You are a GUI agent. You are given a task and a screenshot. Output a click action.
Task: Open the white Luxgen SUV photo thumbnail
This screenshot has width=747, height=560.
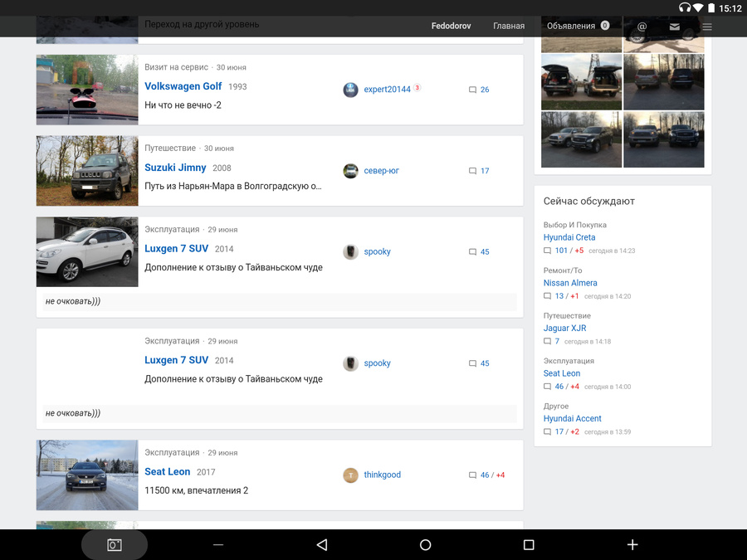click(87, 252)
